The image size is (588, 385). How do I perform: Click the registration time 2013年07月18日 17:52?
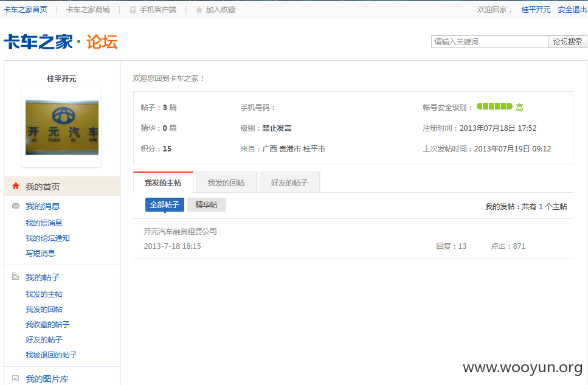click(498, 128)
